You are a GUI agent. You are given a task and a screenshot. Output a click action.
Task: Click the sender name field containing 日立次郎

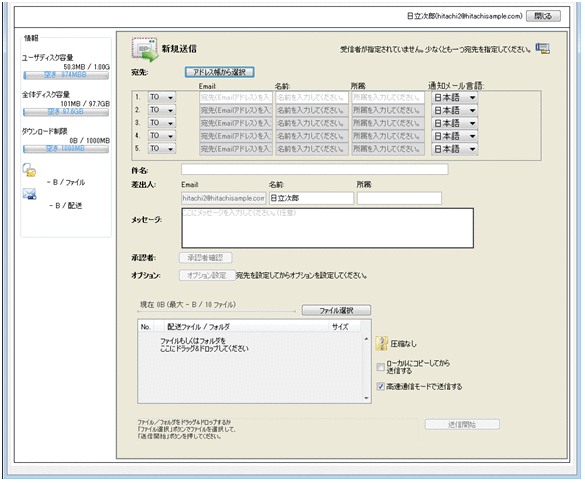(311, 198)
